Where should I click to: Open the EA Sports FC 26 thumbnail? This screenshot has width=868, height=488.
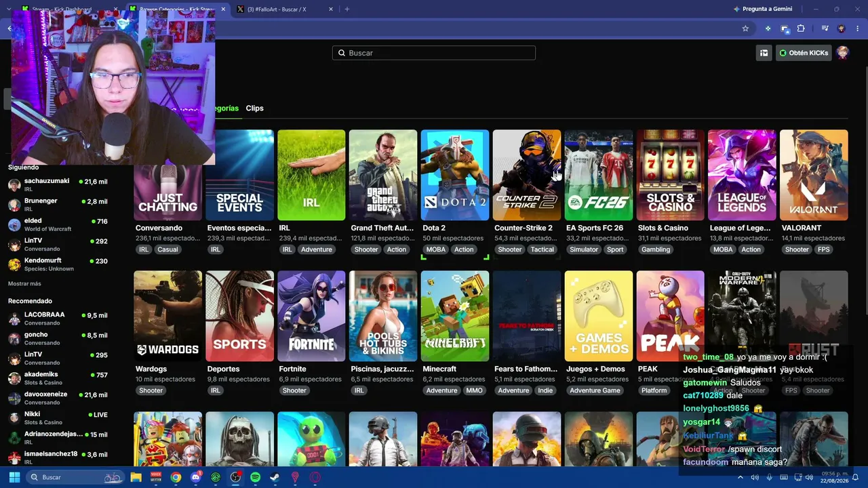[x=599, y=175]
